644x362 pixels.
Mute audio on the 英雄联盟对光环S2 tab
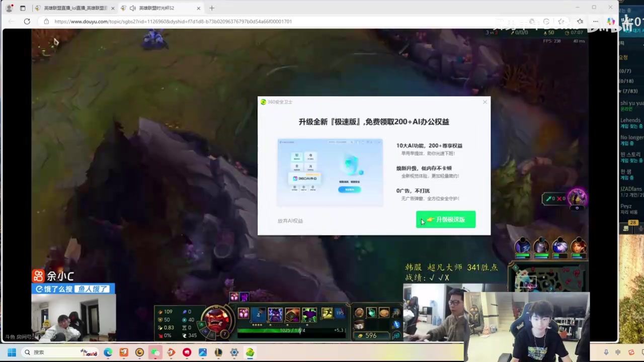(x=133, y=8)
